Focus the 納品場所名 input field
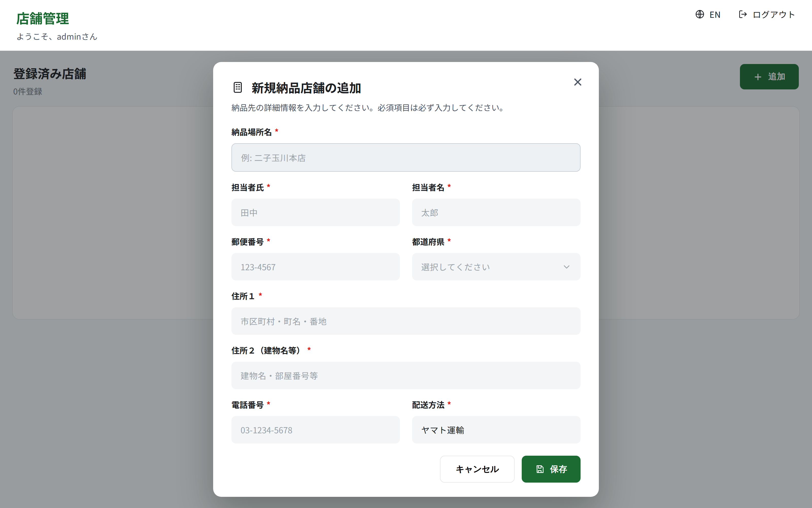The height and width of the screenshot is (508, 812). tap(406, 157)
